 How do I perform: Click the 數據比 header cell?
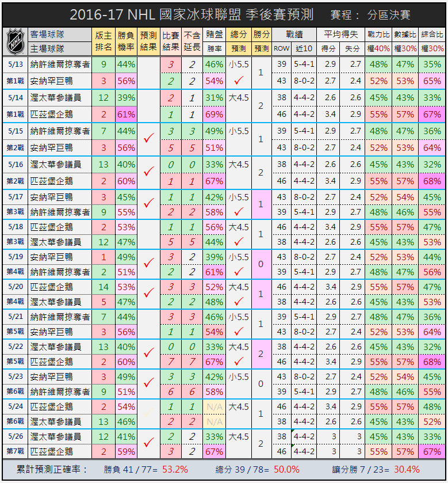pos(405,35)
